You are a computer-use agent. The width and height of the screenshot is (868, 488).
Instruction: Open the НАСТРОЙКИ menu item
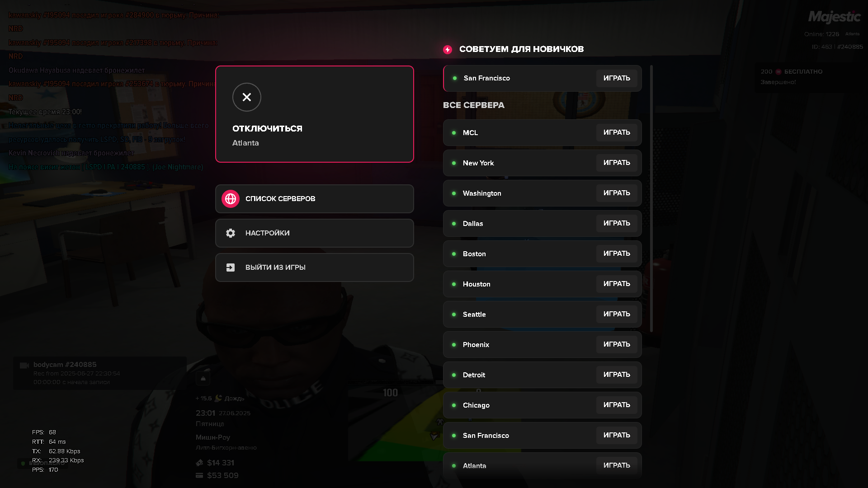(315, 233)
